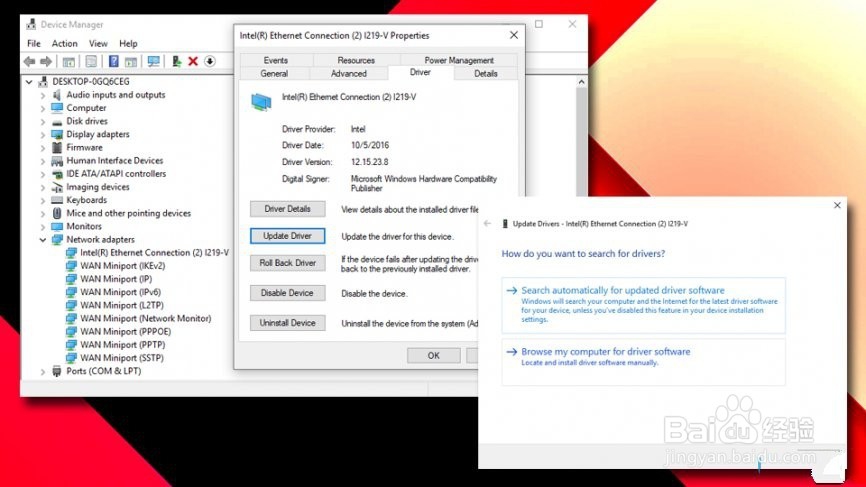Expand the Ports (COM & LPT) node chevron

point(43,372)
